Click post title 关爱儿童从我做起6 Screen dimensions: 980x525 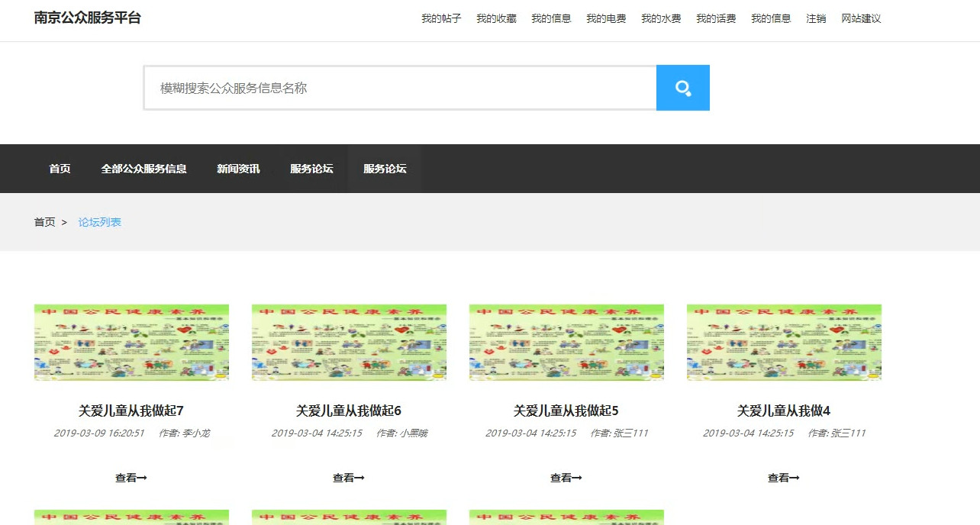[349, 411]
